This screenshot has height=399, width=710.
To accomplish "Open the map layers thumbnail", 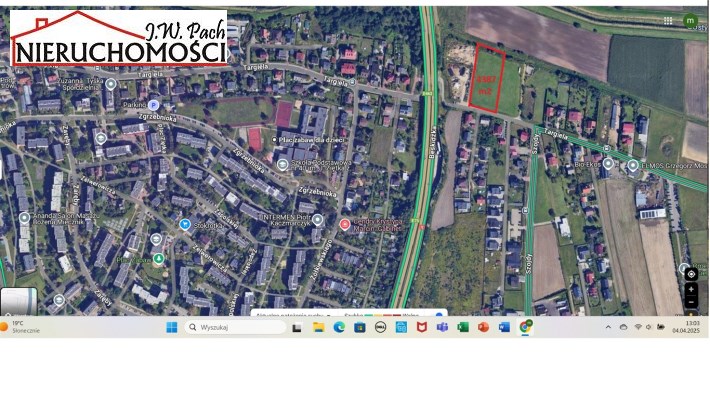I will (19, 301).
